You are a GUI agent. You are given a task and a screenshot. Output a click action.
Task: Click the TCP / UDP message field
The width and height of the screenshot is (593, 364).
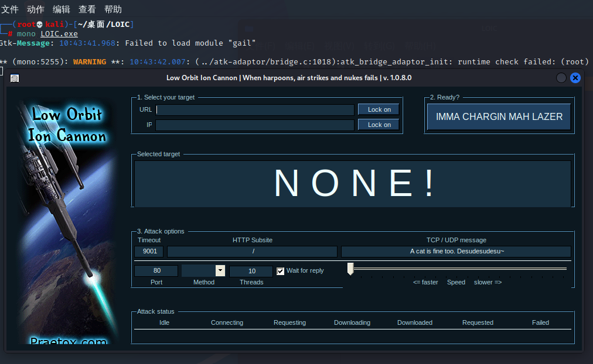tap(456, 252)
